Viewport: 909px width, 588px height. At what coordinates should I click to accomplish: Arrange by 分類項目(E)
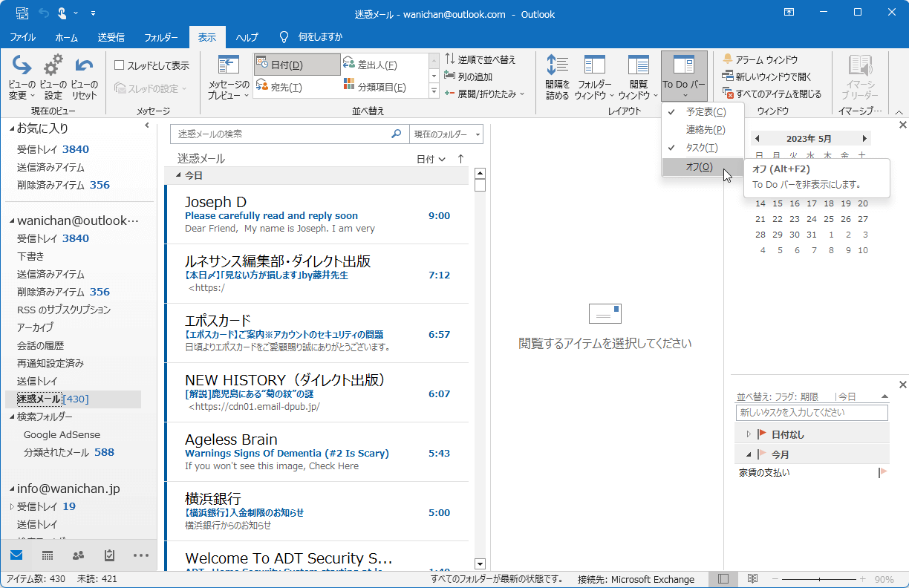point(385,87)
